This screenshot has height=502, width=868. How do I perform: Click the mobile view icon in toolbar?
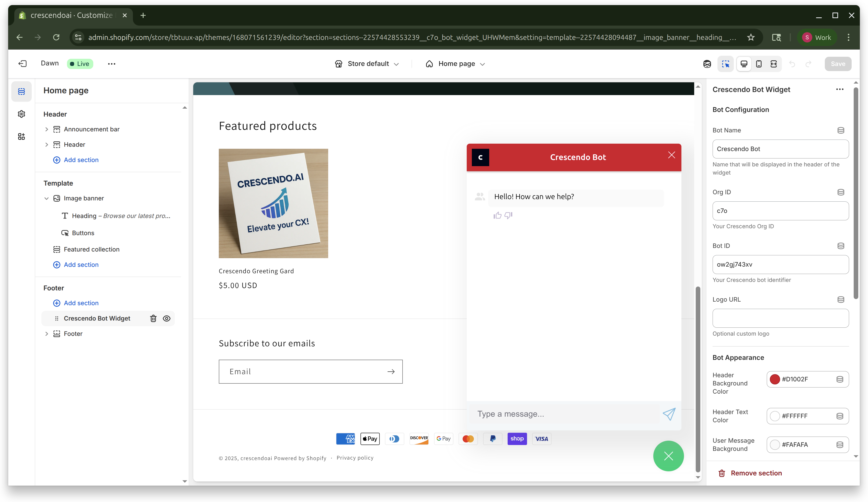pyautogui.click(x=758, y=64)
